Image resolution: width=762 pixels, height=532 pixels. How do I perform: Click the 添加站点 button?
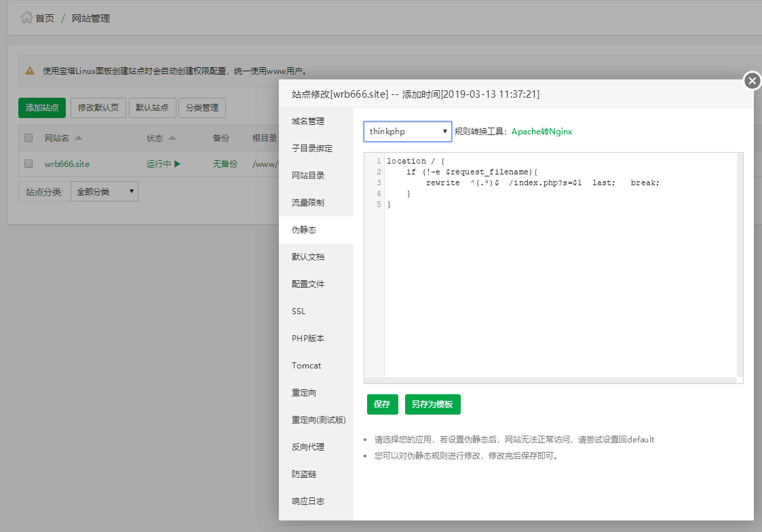point(42,108)
